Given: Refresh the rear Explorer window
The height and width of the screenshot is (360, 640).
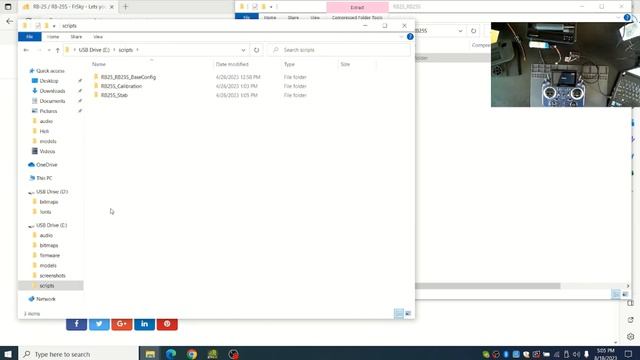Looking at the screenshot, I should pos(473,31).
